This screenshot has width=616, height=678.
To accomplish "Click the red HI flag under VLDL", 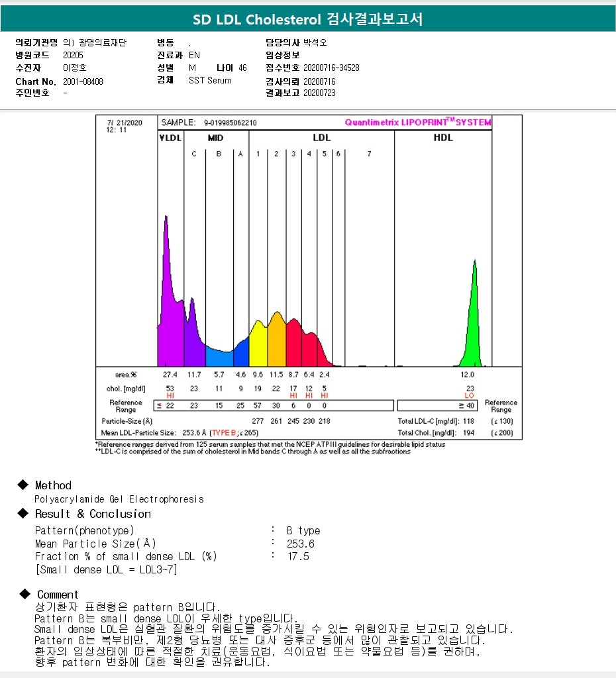I will 170,395.
